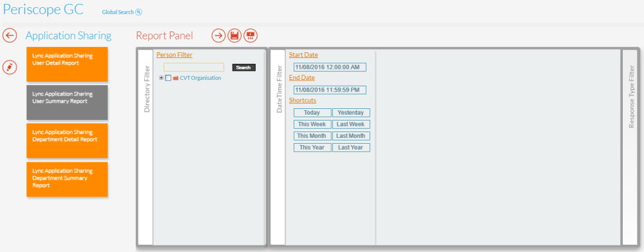Viewport: 644px width, 252px height.
Task: Click the Person Filter search input field
Action: (x=194, y=67)
